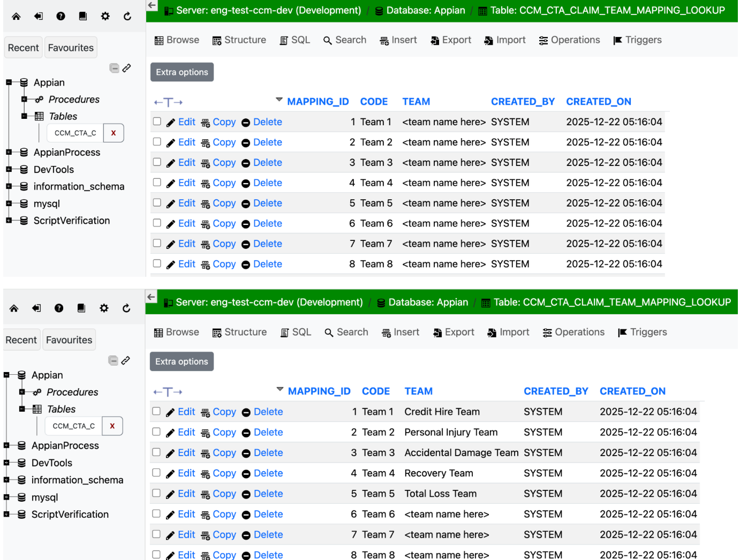Select the Accidental Damage Team row checkbox
This screenshot has height=560, width=740.
click(156, 452)
